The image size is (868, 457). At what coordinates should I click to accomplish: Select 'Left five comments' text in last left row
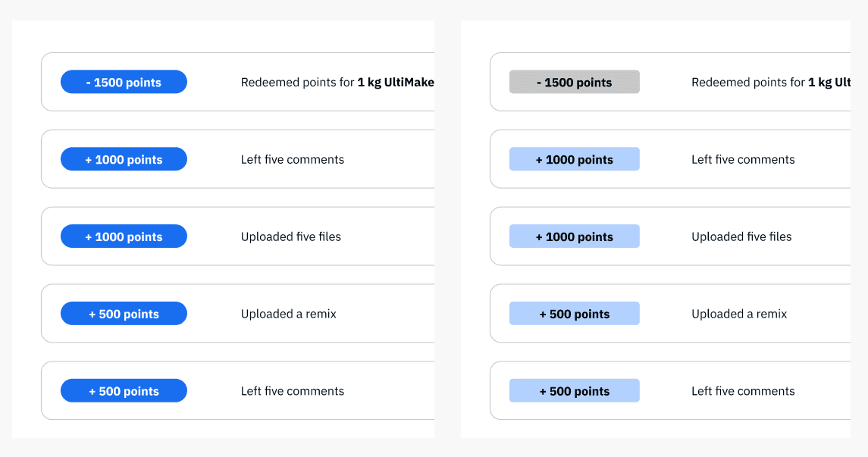coord(293,391)
